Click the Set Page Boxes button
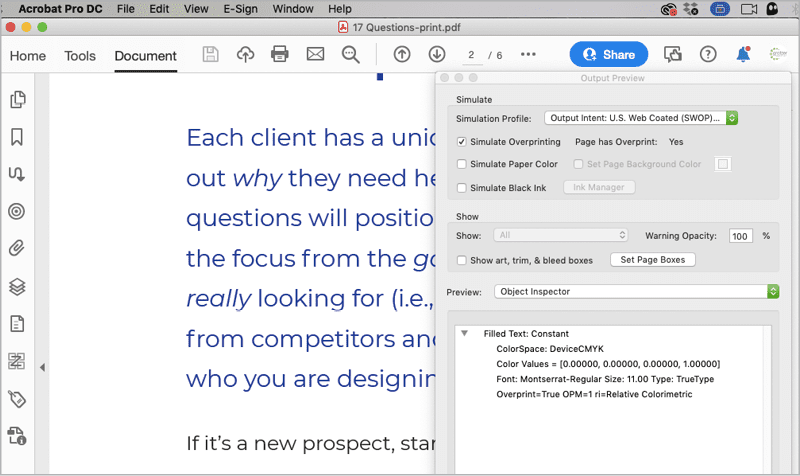The height and width of the screenshot is (476, 800). (x=653, y=260)
